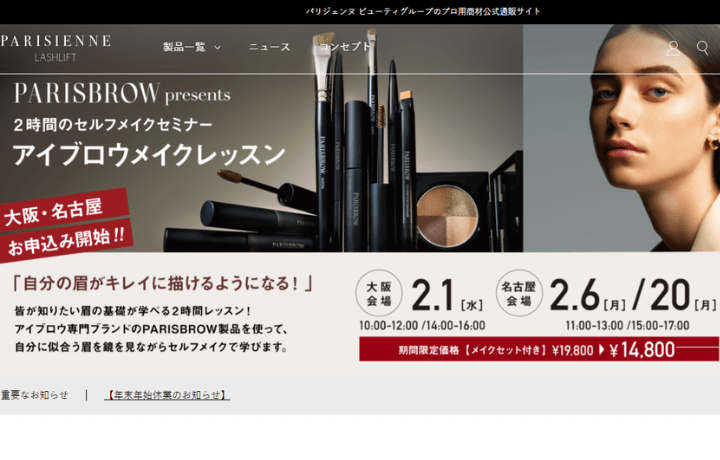
Task: Click the 大阪会場 circle badge
Action: (379, 293)
